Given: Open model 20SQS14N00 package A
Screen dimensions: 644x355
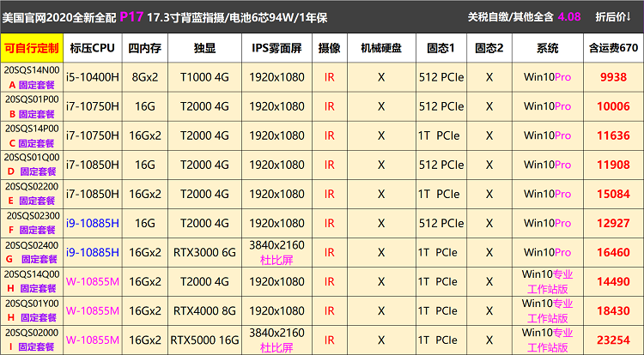Looking at the screenshot, I should pos(32,77).
